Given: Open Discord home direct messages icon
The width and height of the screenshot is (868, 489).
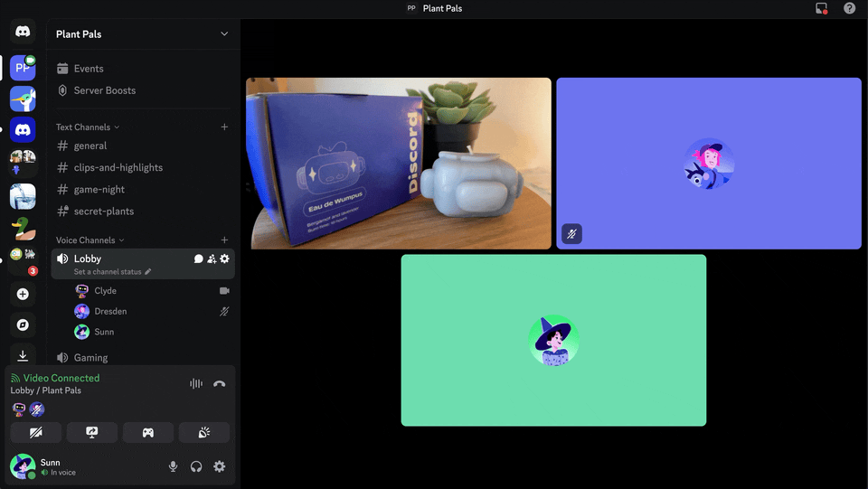Looking at the screenshot, I should coord(23,32).
